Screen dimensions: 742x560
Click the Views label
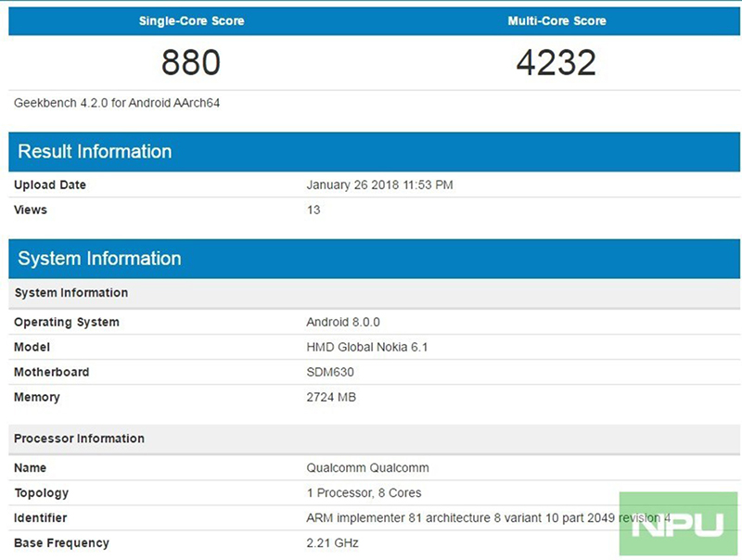(x=31, y=210)
